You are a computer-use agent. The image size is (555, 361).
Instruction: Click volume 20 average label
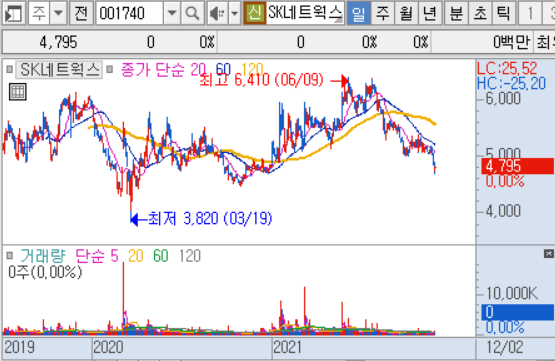[136, 256]
